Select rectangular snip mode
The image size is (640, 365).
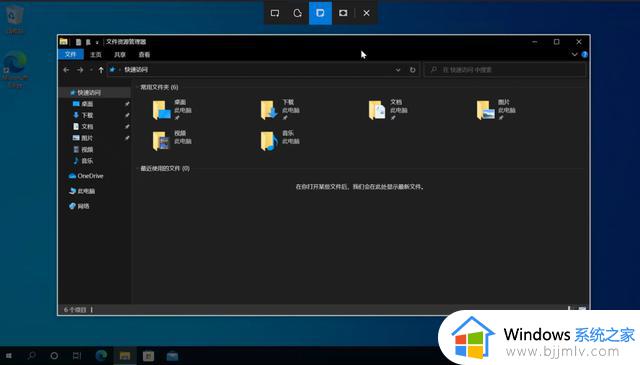(x=275, y=13)
